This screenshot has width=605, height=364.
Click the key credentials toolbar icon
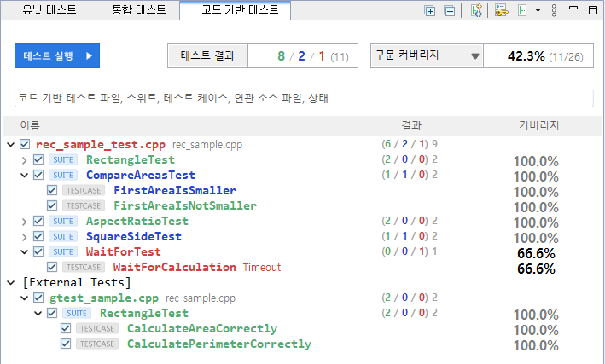501,10
